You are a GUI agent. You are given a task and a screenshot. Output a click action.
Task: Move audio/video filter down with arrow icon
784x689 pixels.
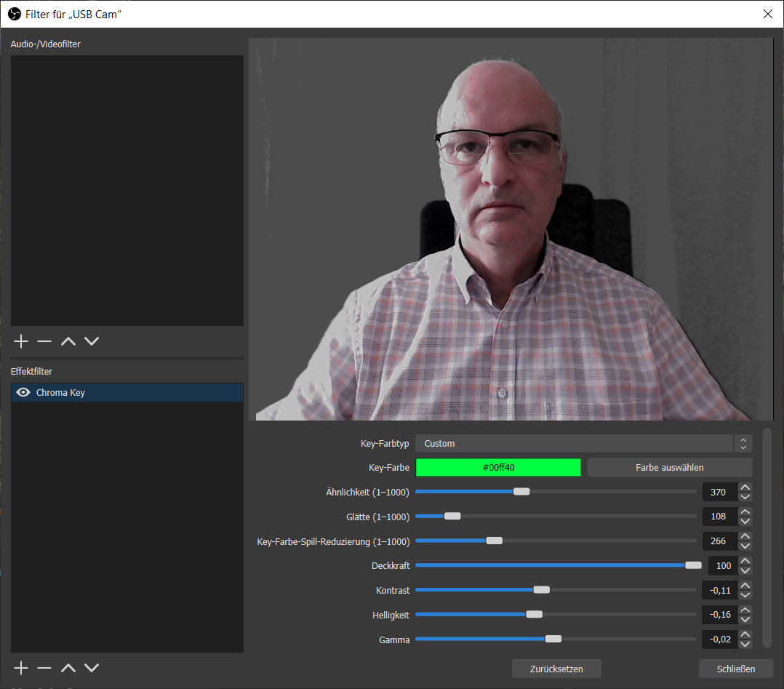pyautogui.click(x=91, y=341)
